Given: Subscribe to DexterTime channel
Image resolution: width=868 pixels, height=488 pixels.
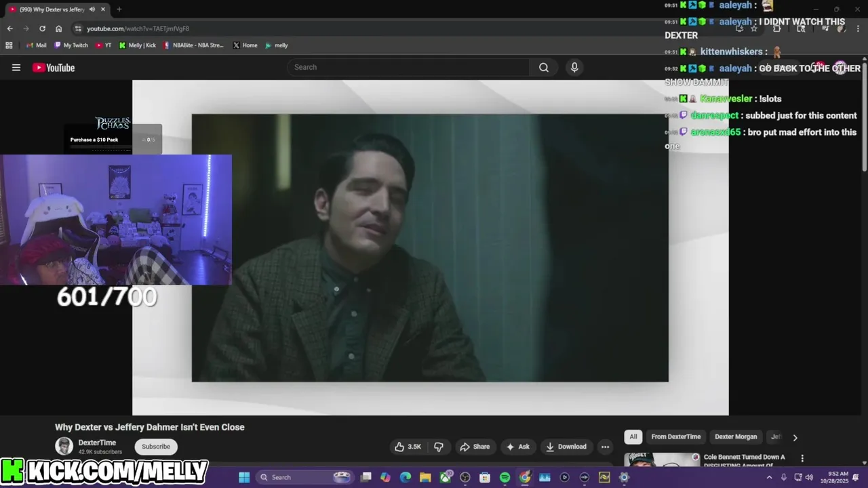Looking at the screenshot, I should [x=156, y=447].
